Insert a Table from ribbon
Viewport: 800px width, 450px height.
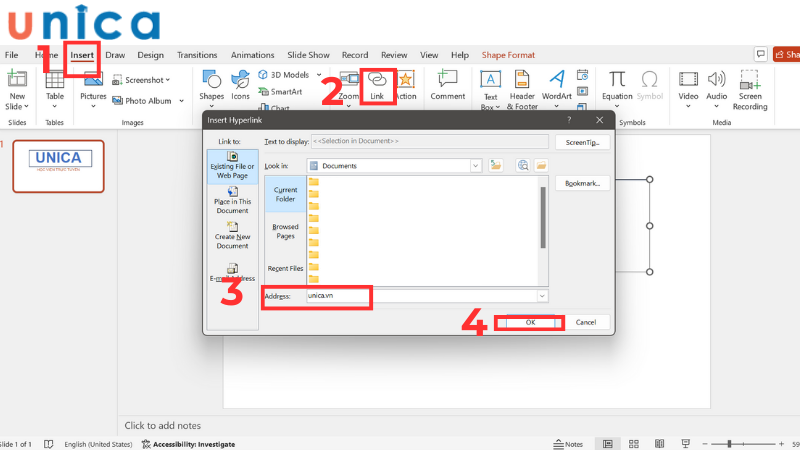pyautogui.click(x=55, y=87)
